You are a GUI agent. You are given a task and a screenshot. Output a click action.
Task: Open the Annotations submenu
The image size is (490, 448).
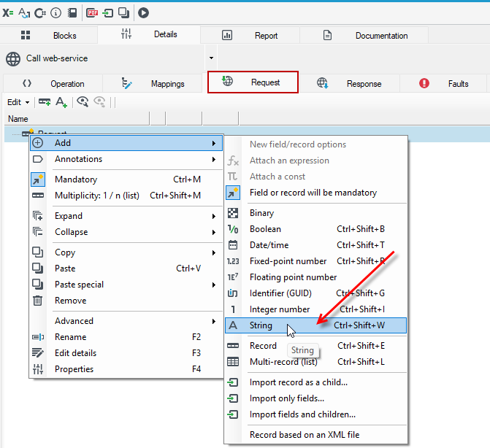pyautogui.click(x=126, y=159)
